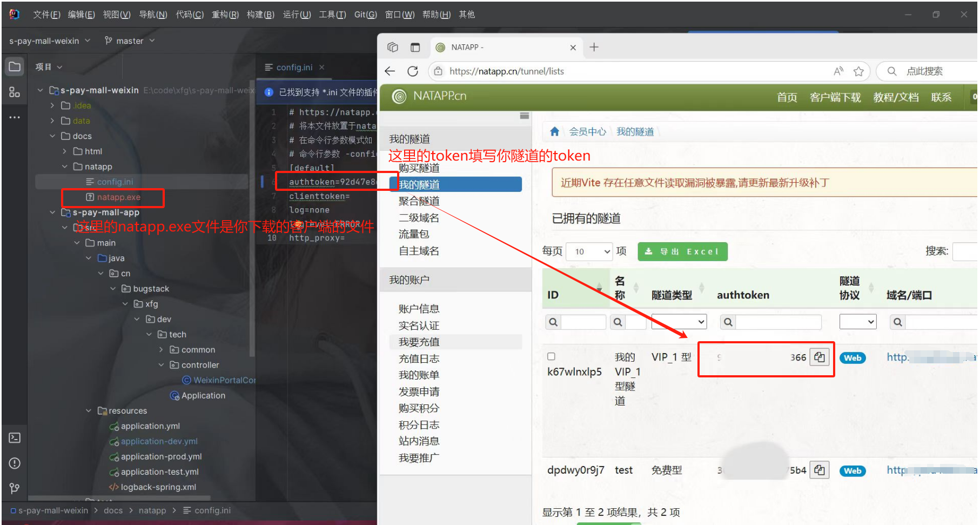
Task: Click the browser address bar URL
Action: tap(506, 71)
